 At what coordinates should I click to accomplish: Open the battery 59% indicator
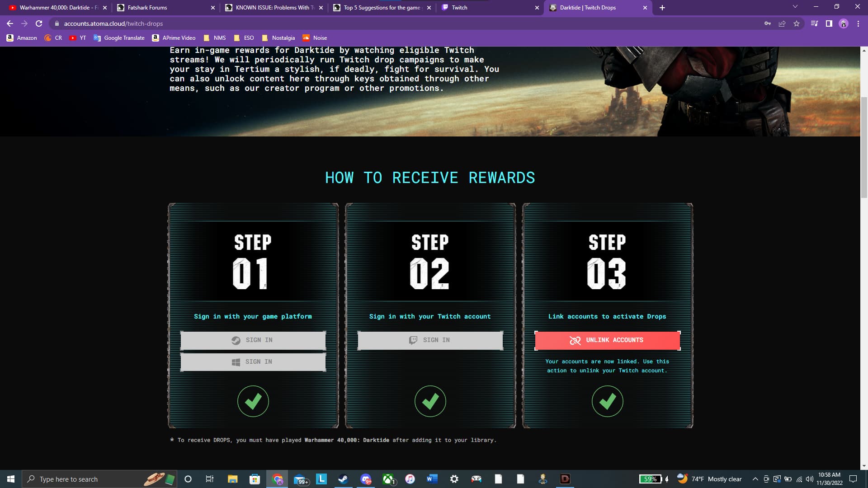651,479
